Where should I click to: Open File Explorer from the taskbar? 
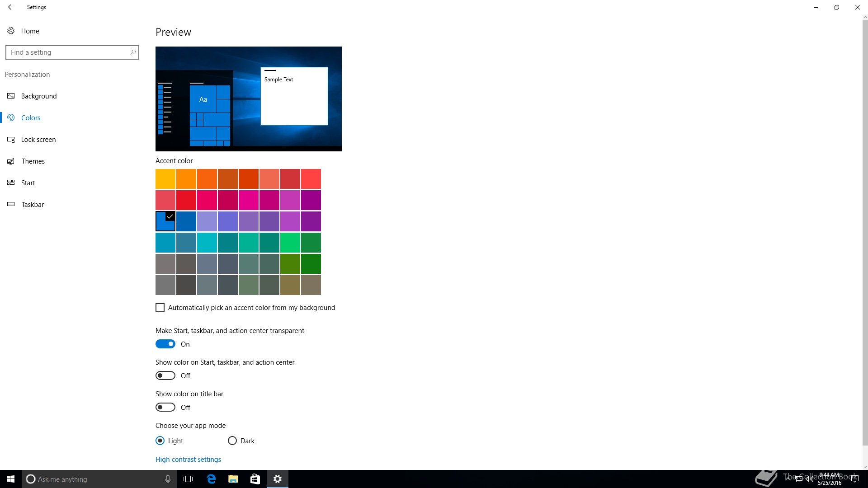point(233,479)
